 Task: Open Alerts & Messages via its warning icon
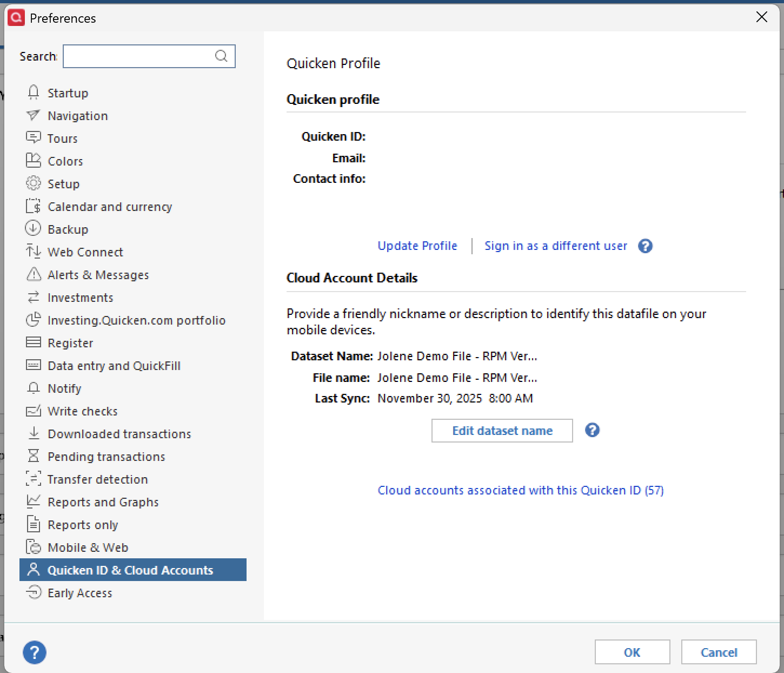coord(34,274)
